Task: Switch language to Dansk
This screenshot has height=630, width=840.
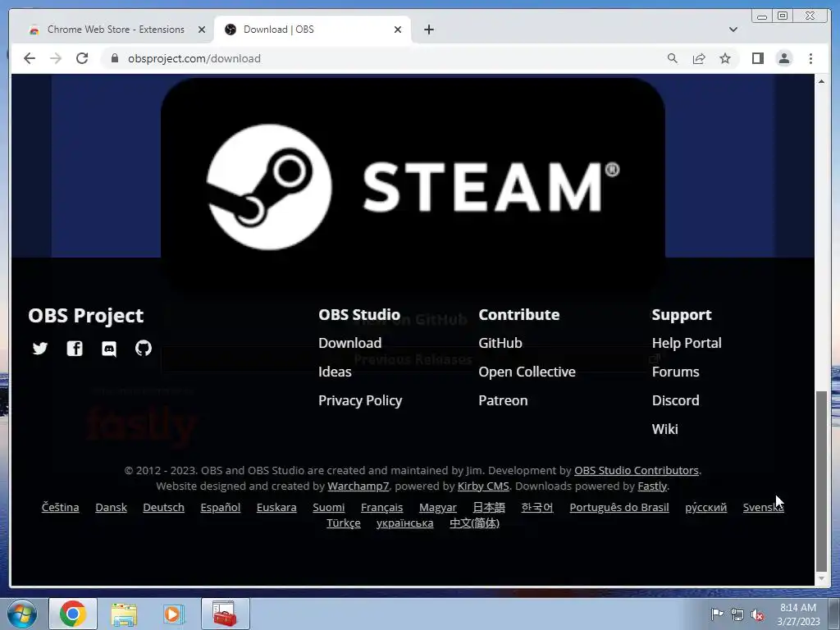Action: [111, 507]
